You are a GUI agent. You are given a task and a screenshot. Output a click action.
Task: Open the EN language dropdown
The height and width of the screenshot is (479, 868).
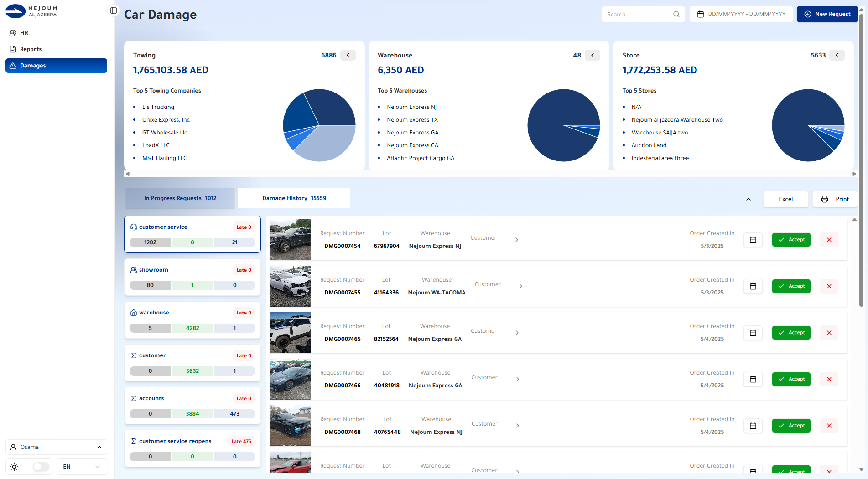pos(82,467)
